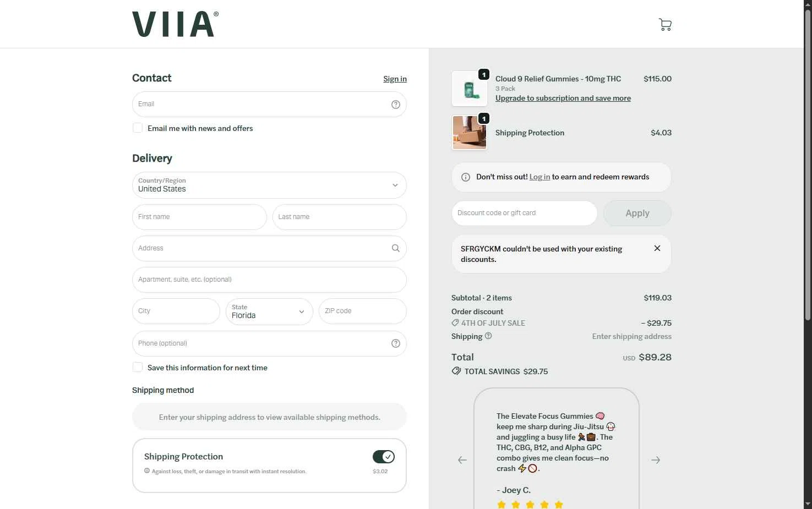The height and width of the screenshot is (509, 812).
Task: Click the help icon in the Phone field
Action: tap(395, 343)
